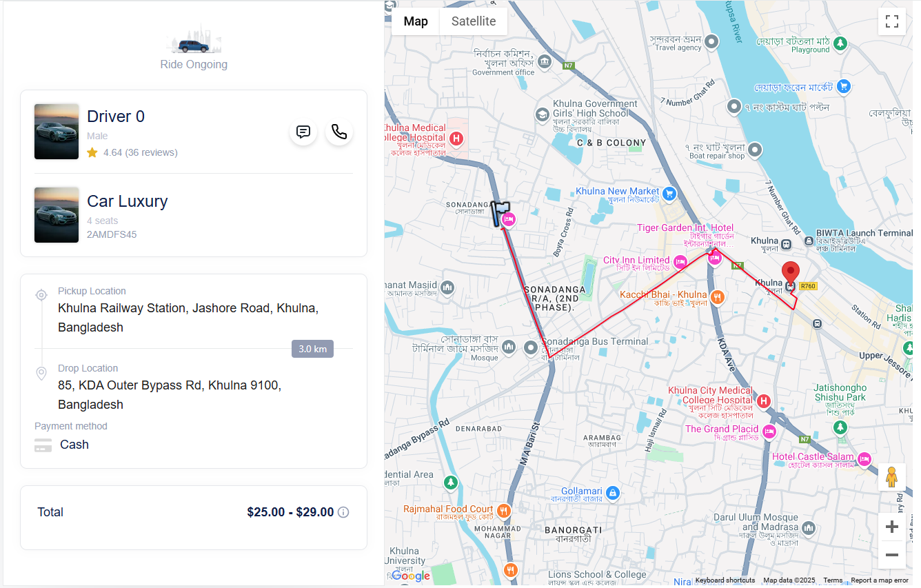This screenshot has width=921, height=588.
Task: Click Khulna New Market shopping icon
Action: click(669, 193)
